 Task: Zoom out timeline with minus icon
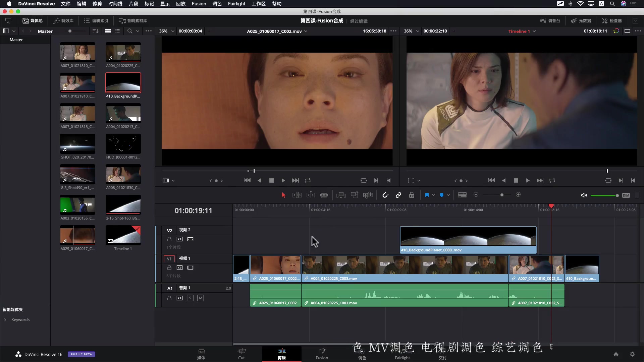476,195
